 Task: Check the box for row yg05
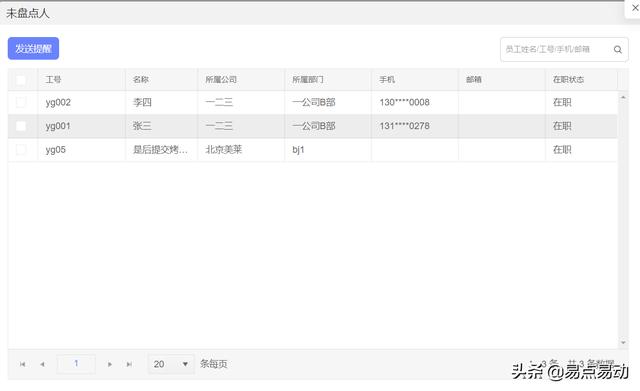[x=21, y=150]
